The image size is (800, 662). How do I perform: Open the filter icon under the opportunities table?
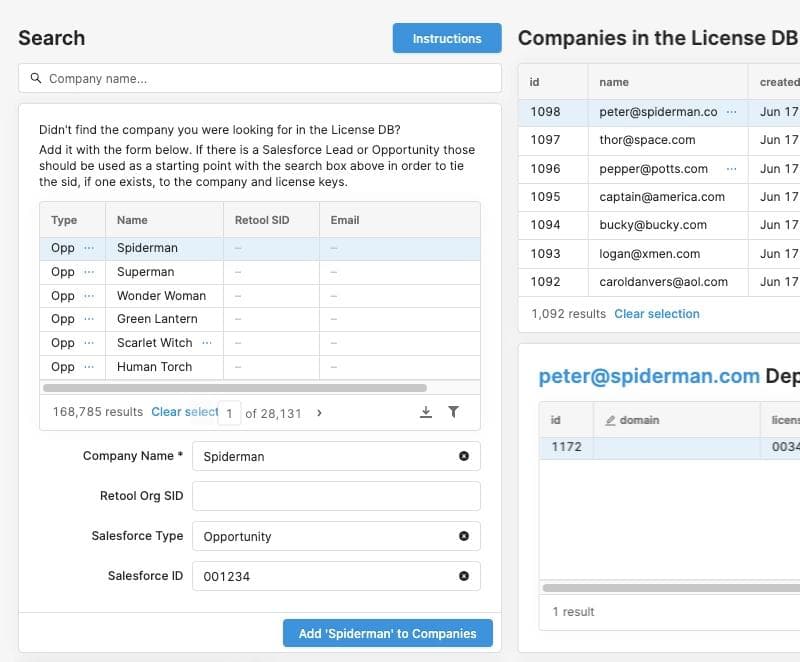pos(453,412)
